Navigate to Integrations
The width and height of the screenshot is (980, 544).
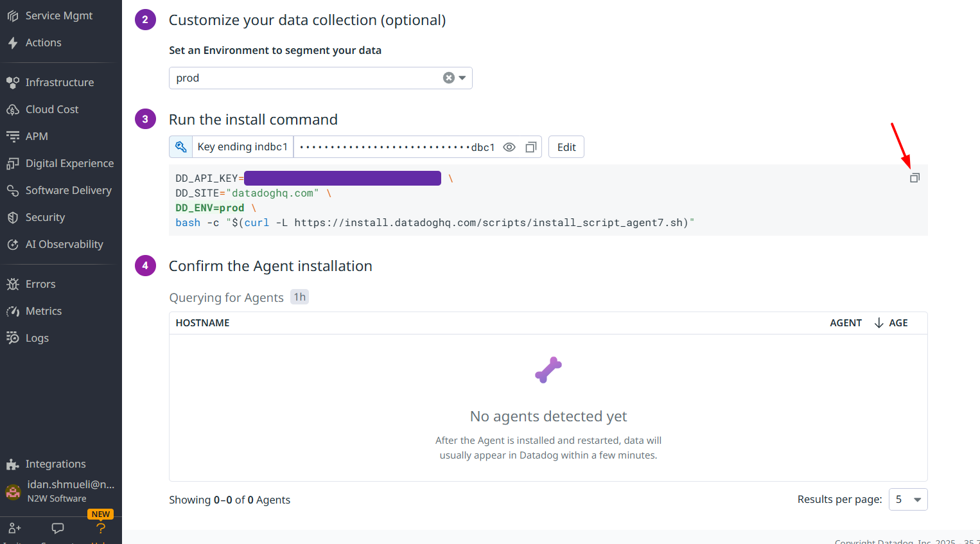(55, 464)
